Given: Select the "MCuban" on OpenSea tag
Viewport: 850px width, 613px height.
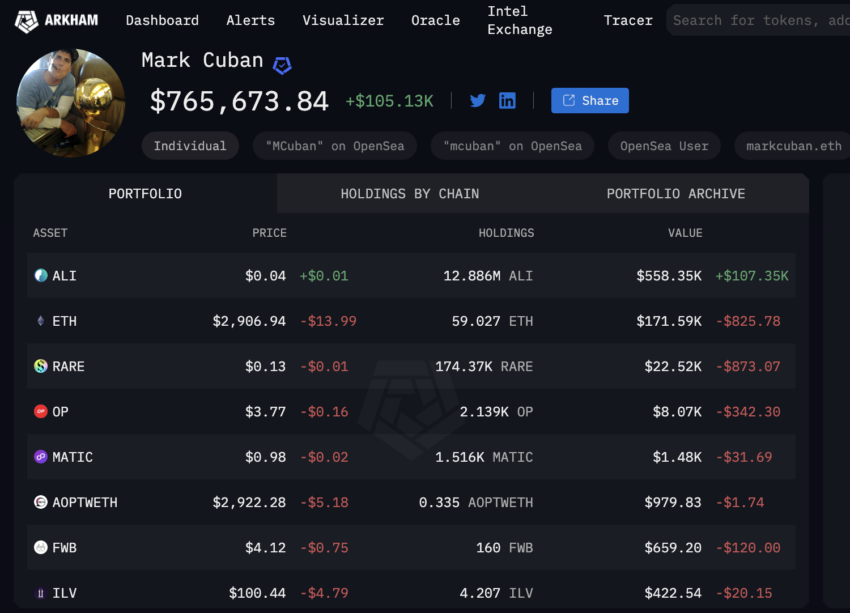Looking at the screenshot, I should 334,146.
